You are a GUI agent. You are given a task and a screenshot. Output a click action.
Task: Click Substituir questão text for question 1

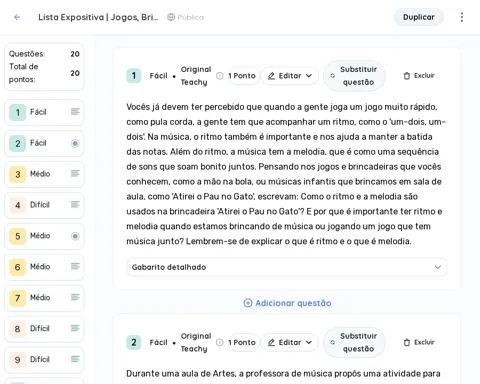(358, 76)
